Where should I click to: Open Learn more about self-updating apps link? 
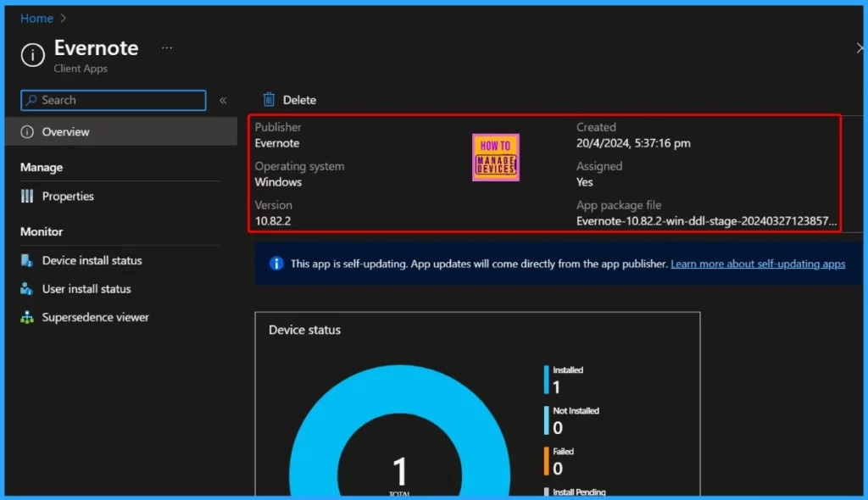point(758,264)
